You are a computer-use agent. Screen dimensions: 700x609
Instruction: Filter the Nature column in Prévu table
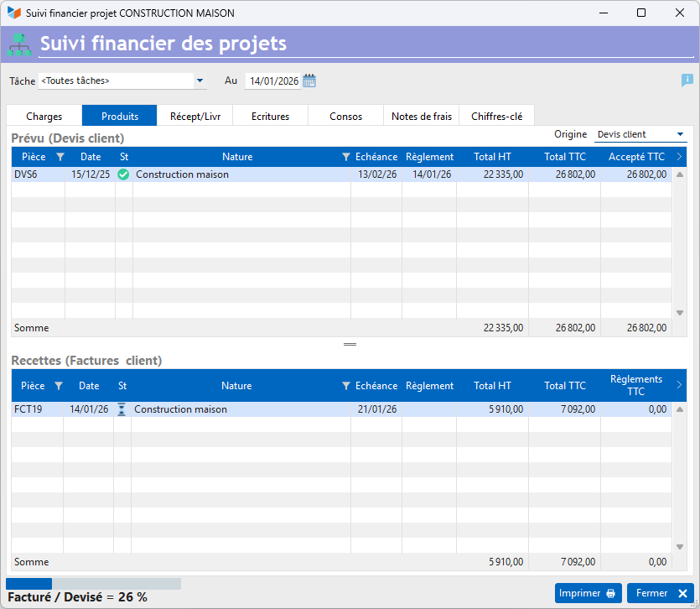345,157
